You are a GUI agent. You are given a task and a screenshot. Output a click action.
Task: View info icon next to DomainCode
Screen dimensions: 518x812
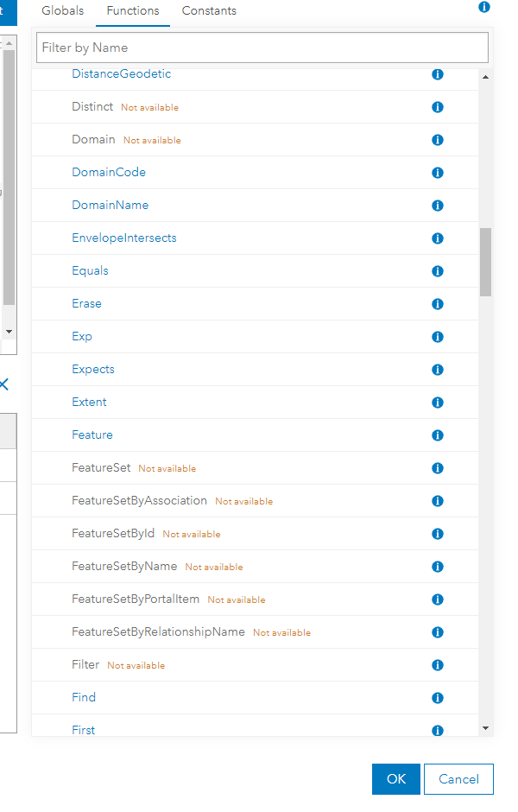click(x=437, y=173)
